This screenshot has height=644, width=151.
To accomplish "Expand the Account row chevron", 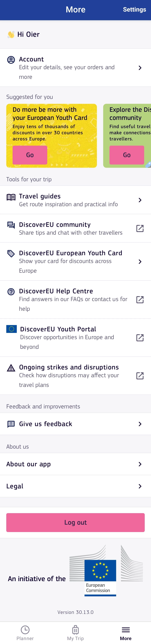I will pyautogui.click(x=140, y=68).
